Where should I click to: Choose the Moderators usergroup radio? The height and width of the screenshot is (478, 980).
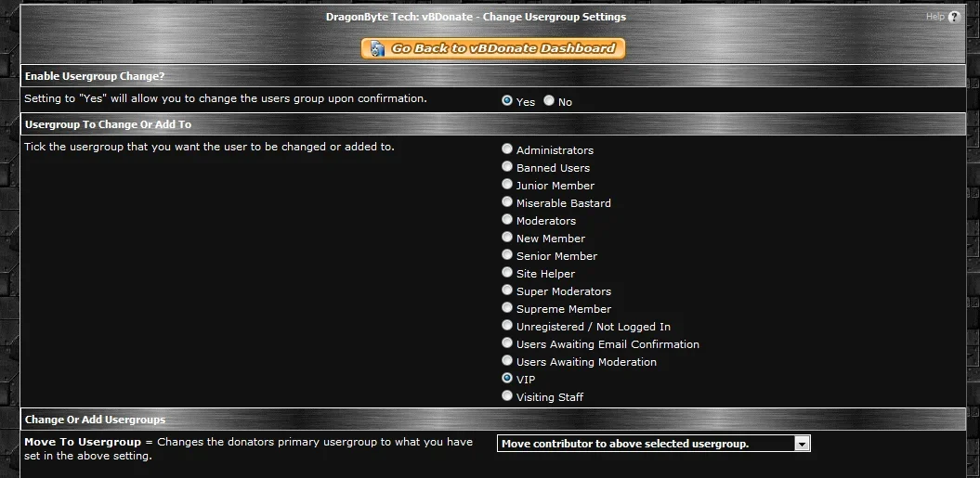(x=507, y=219)
